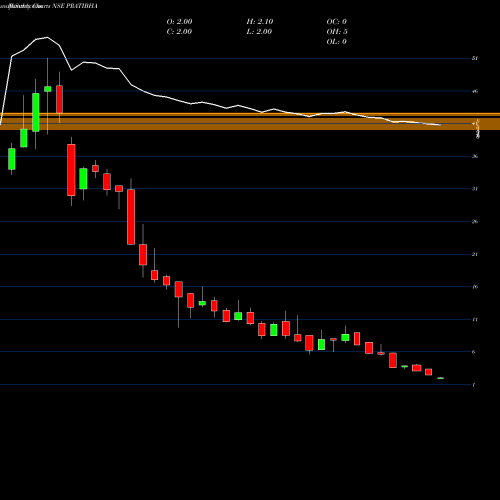Click the high value H: 2.10
Screen dimensions: 500x500
pyautogui.click(x=260, y=22)
